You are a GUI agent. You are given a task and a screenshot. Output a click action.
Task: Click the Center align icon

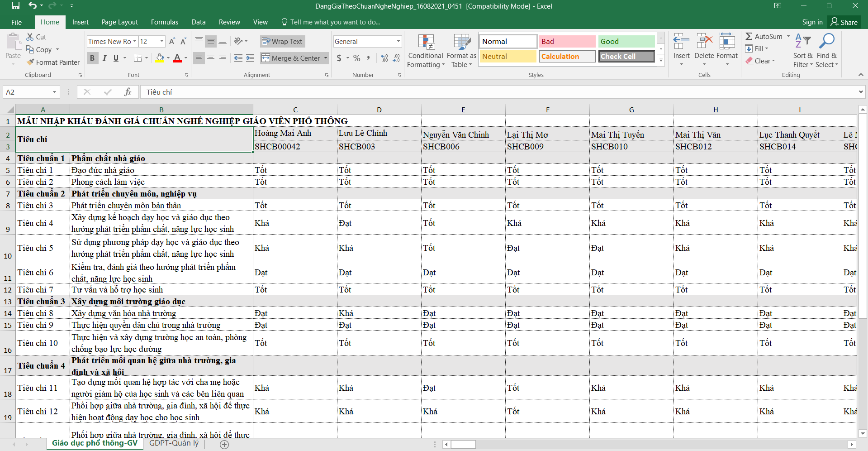[x=211, y=58]
